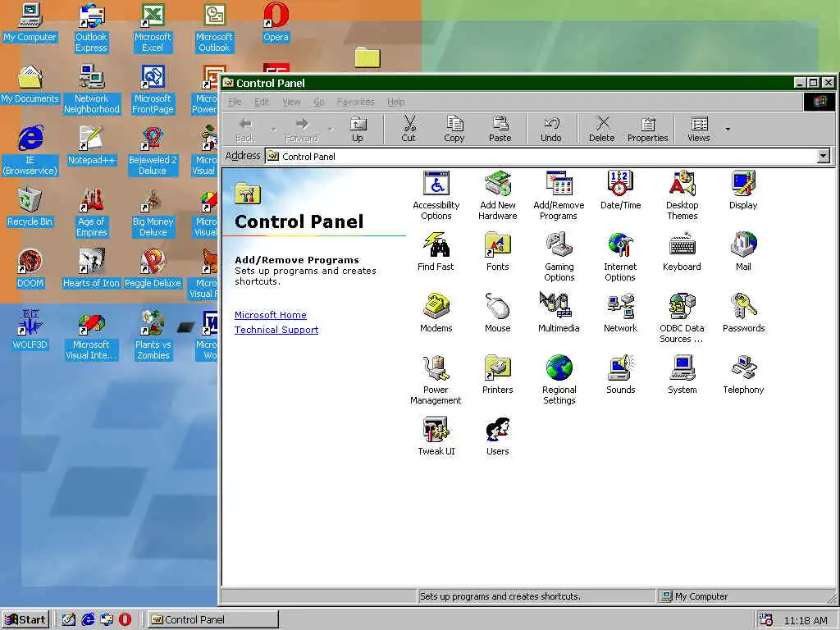Select Add/Remove Programs icon

coord(559,196)
